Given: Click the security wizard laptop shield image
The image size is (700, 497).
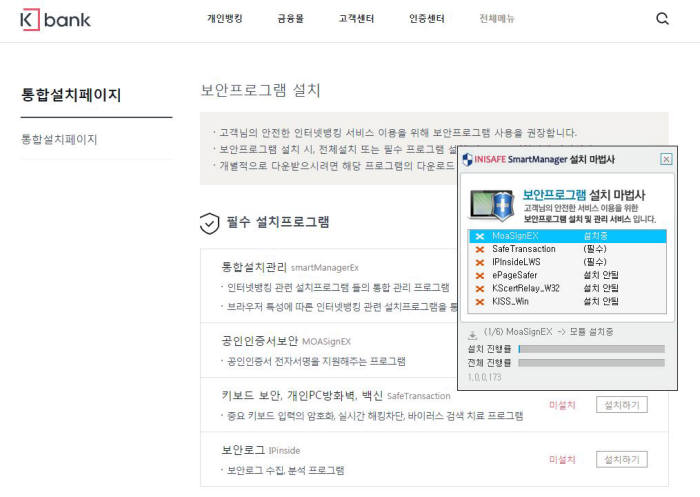Looking at the screenshot, I should [492, 205].
